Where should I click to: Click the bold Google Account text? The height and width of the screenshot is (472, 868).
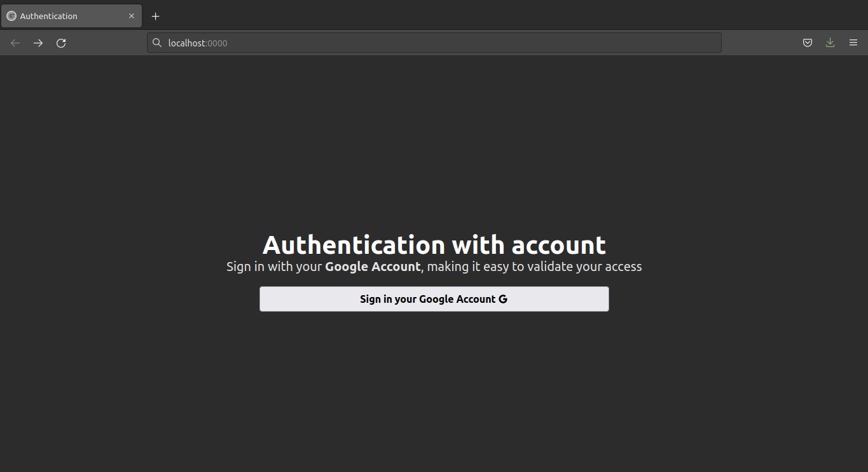click(x=373, y=267)
